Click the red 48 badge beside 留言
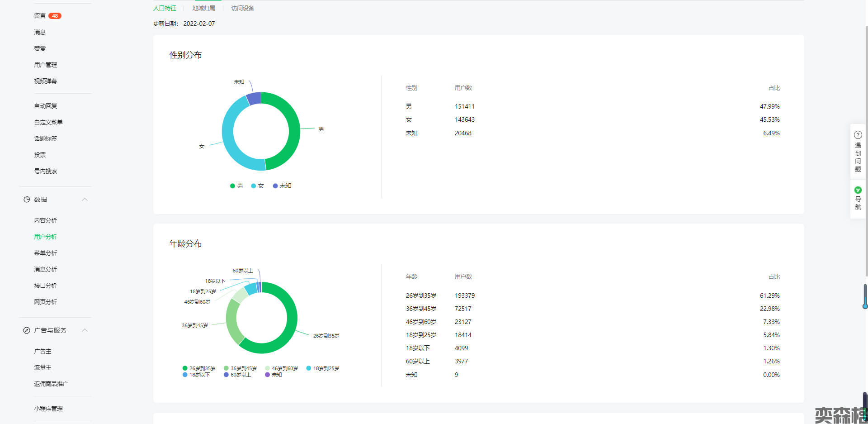868x424 pixels. coord(55,16)
